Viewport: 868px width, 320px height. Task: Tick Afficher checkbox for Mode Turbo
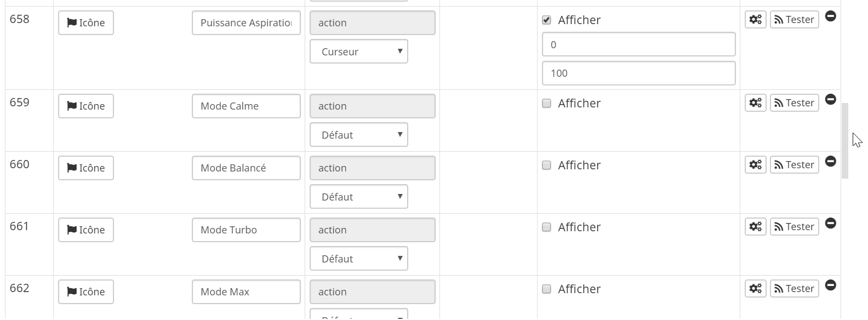(x=546, y=227)
